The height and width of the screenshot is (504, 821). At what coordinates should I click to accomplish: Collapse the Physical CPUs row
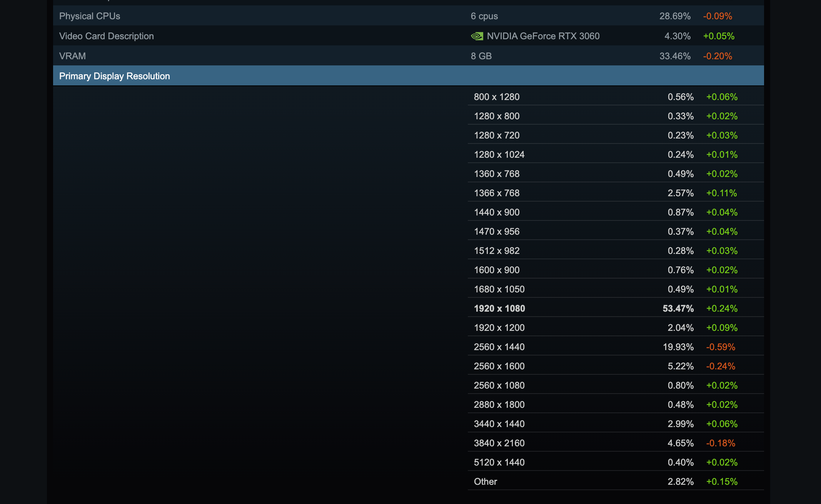[x=89, y=16]
